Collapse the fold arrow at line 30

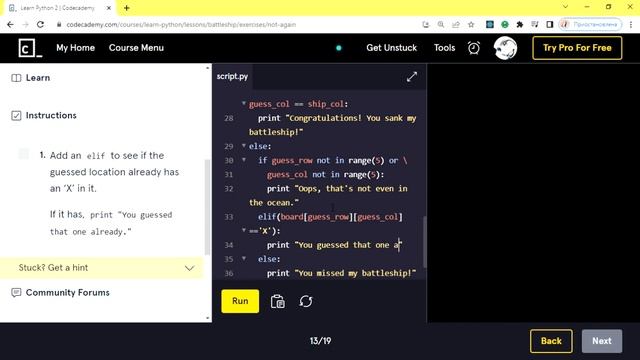tap(244, 160)
